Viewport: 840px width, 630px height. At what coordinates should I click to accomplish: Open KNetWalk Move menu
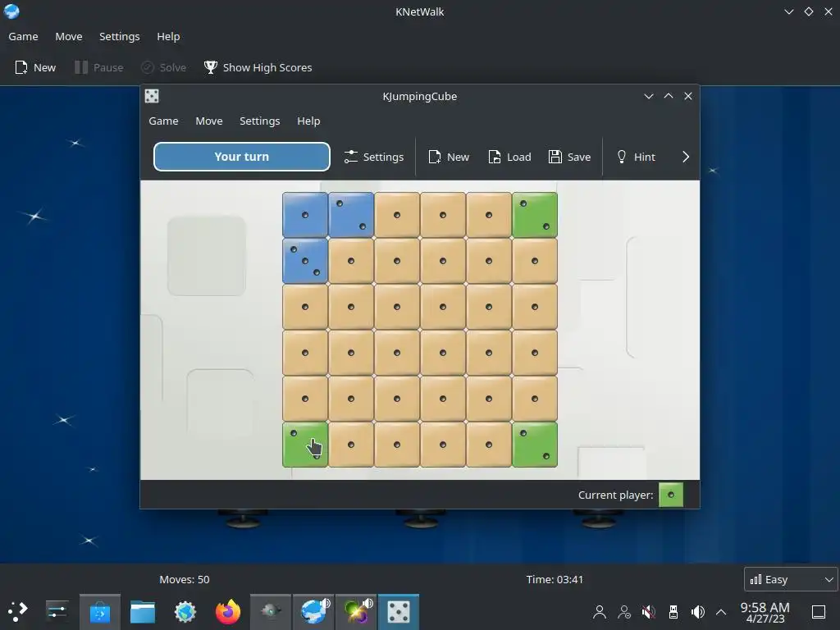69,36
